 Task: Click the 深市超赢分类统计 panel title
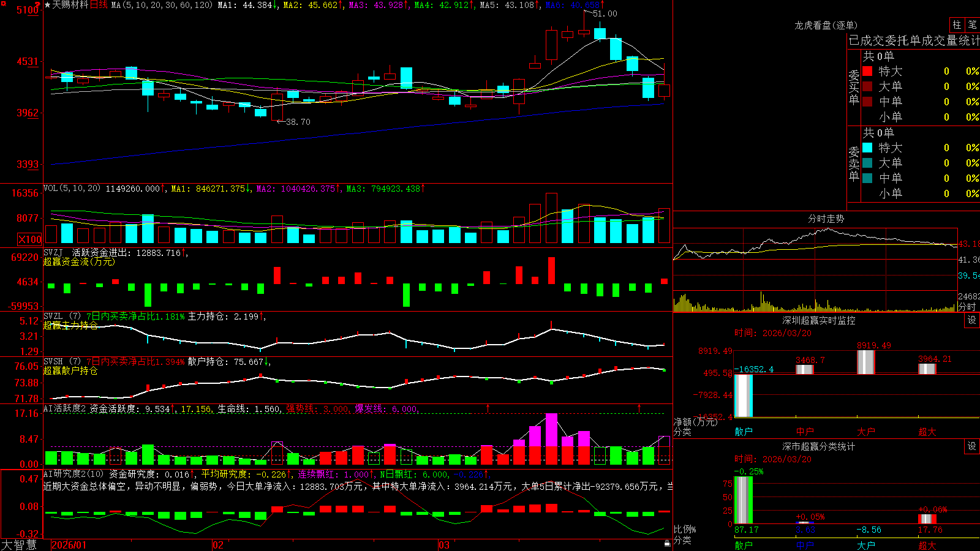818,446
